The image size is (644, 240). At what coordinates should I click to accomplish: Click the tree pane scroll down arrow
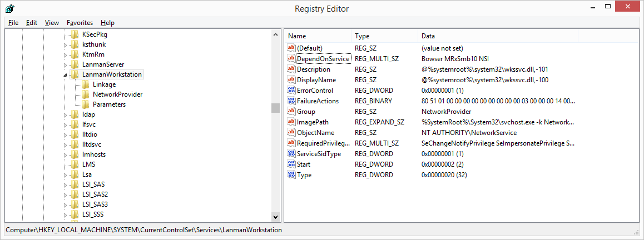click(275, 216)
